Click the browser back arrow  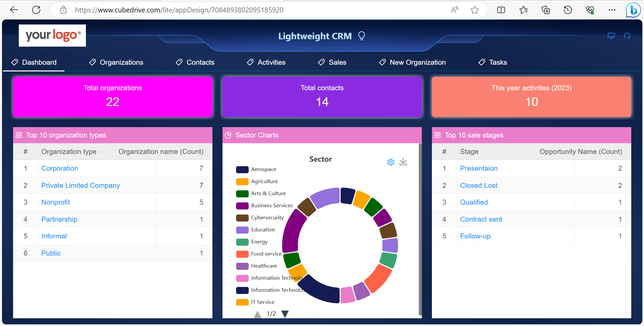[14, 10]
